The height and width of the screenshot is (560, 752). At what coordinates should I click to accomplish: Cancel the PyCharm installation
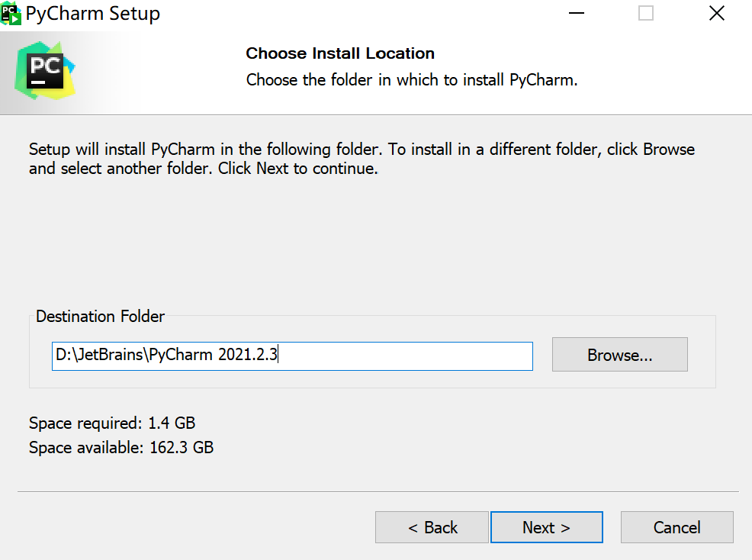[x=676, y=527]
